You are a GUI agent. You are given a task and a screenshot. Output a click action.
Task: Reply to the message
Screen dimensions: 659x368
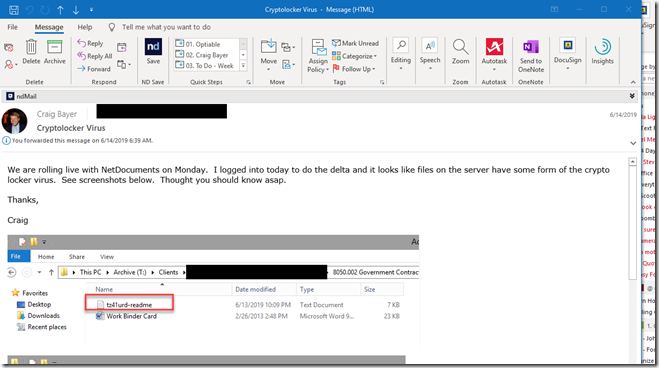coord(90,43)
